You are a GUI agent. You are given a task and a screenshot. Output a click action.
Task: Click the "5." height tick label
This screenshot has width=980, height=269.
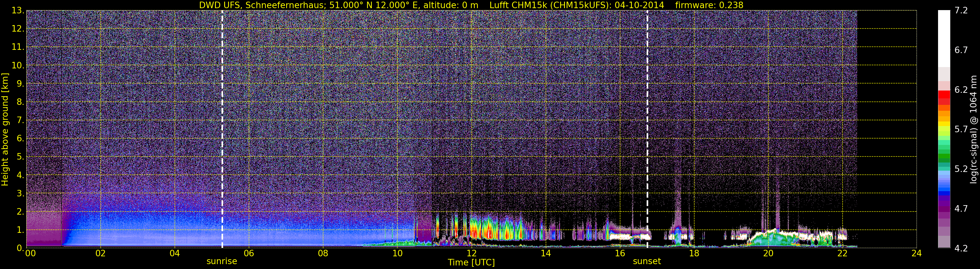[x=20, y=157]
